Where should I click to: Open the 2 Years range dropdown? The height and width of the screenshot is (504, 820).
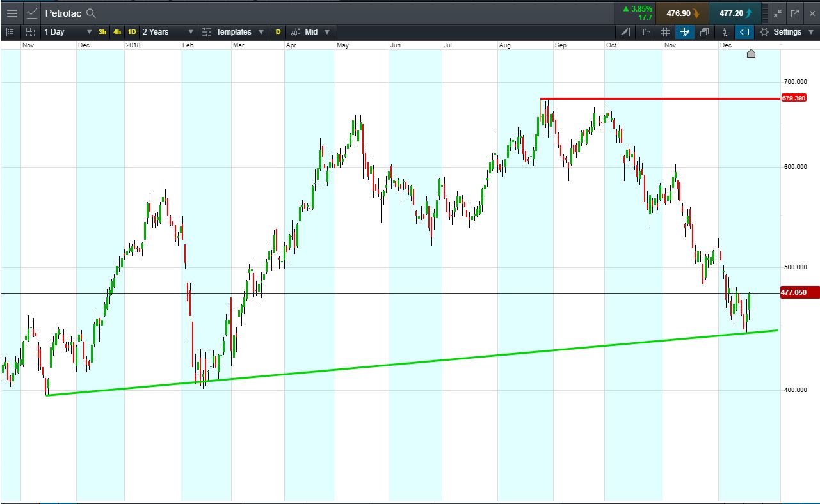[168, 32]
